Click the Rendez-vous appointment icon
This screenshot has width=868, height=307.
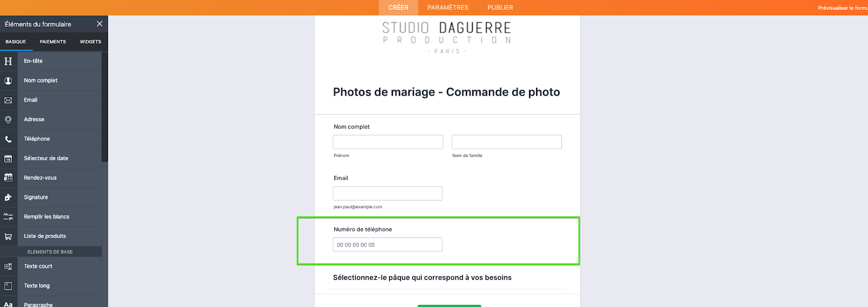[8, 178]
